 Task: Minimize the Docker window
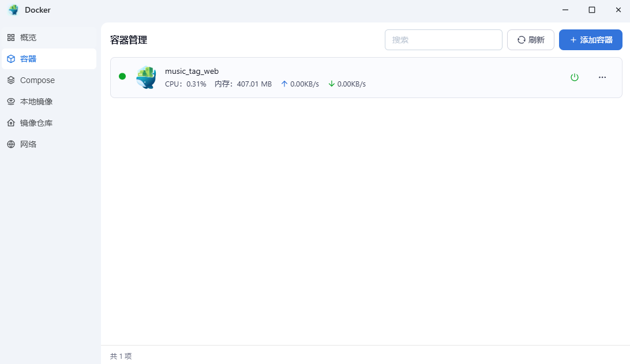[565, 10]
